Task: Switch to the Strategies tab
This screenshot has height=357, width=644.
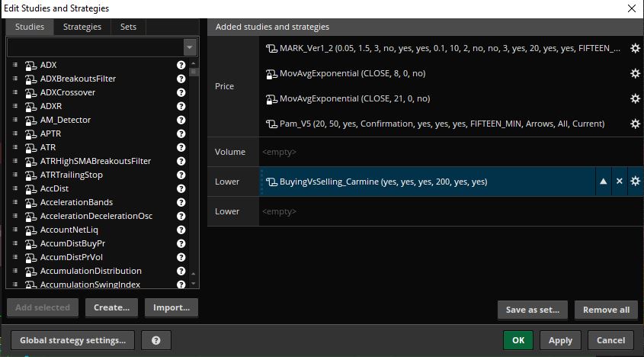Action: (x=82, y=27)
